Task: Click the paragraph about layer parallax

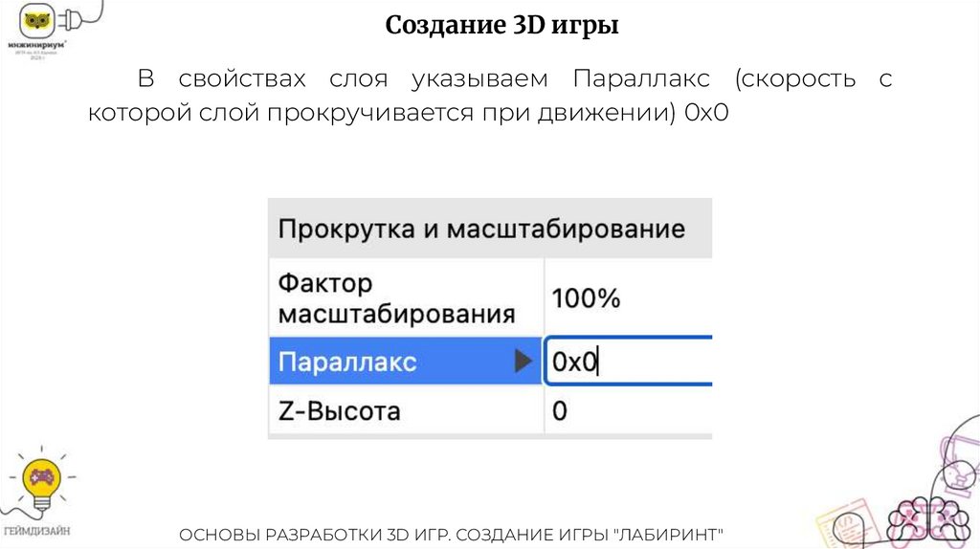Action: (x=490, y=95)
